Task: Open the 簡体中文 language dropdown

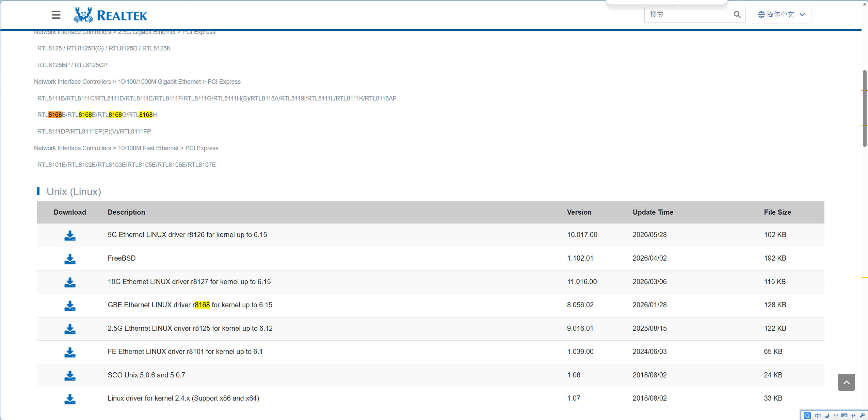Action: pos(781,15)
